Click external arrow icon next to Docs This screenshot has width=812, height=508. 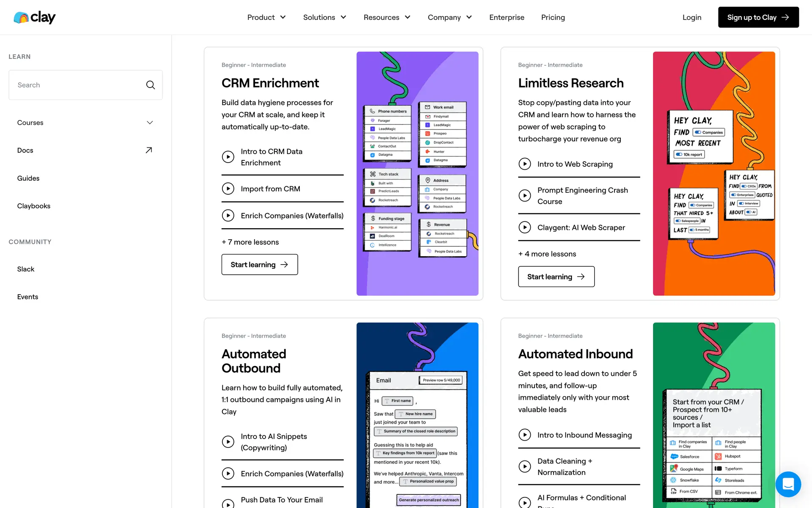149,150
